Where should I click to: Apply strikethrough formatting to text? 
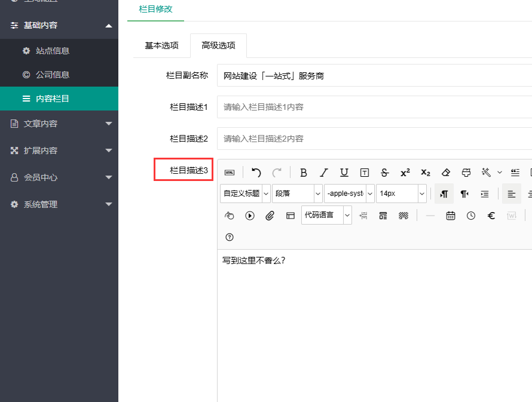384,172
